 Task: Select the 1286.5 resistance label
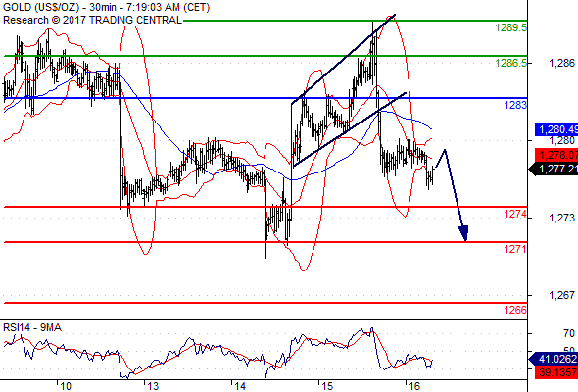(511, 63)
